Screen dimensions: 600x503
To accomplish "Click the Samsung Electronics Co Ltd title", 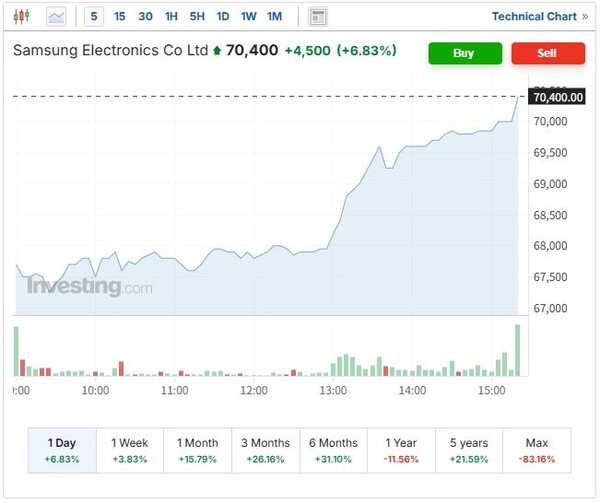I will (x=111, y=50).
